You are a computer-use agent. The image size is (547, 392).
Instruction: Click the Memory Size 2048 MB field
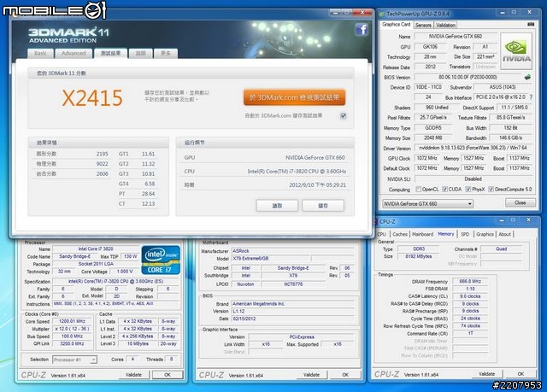point(433,138)
